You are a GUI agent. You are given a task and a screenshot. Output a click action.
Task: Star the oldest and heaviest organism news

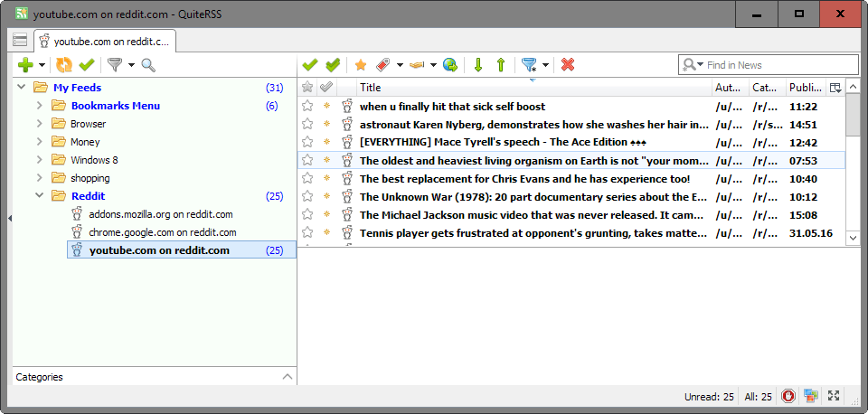tap(307, 161)
